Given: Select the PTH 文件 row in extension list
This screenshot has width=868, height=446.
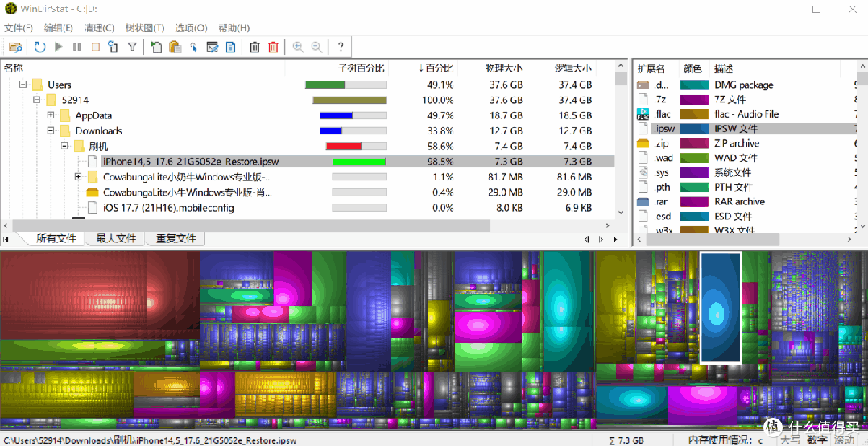Looking at the screenshot, I should (746, 187).
